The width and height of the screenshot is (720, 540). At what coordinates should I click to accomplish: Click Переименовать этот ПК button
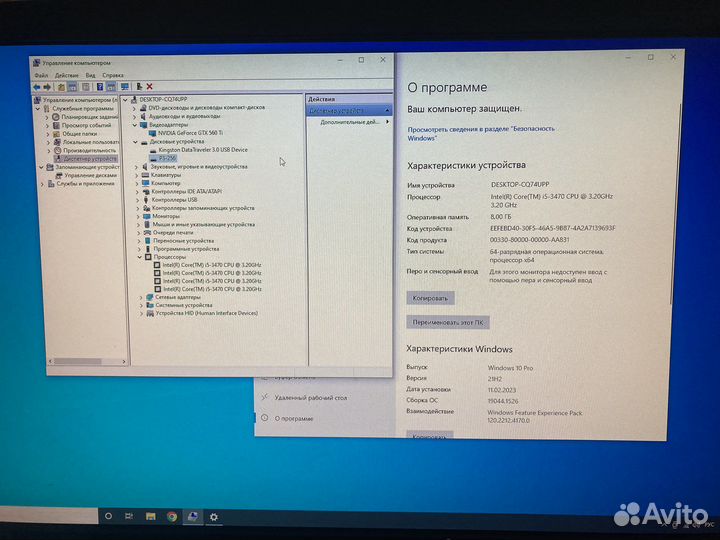[x=448, y=322]
